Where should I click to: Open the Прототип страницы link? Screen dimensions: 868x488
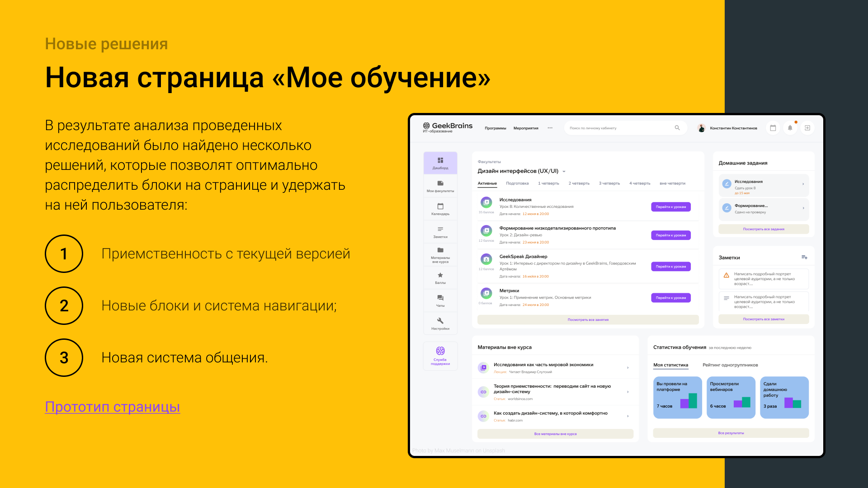tap(112, 407)
